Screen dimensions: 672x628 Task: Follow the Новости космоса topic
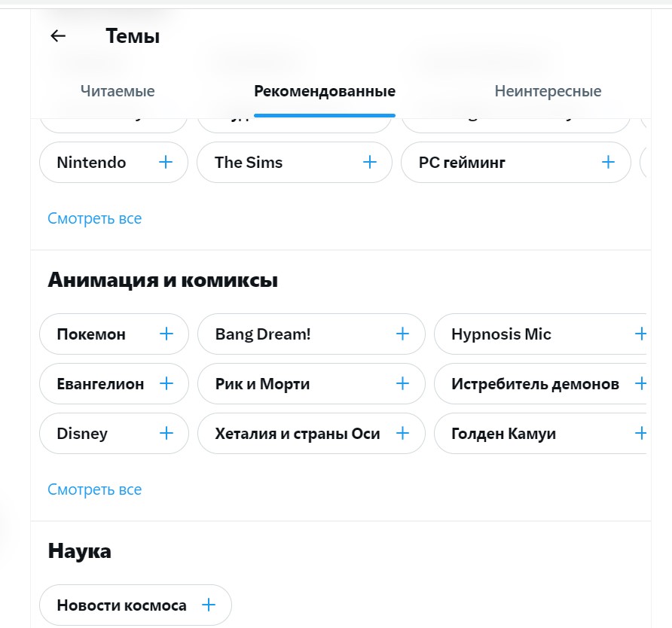(209, 604)
